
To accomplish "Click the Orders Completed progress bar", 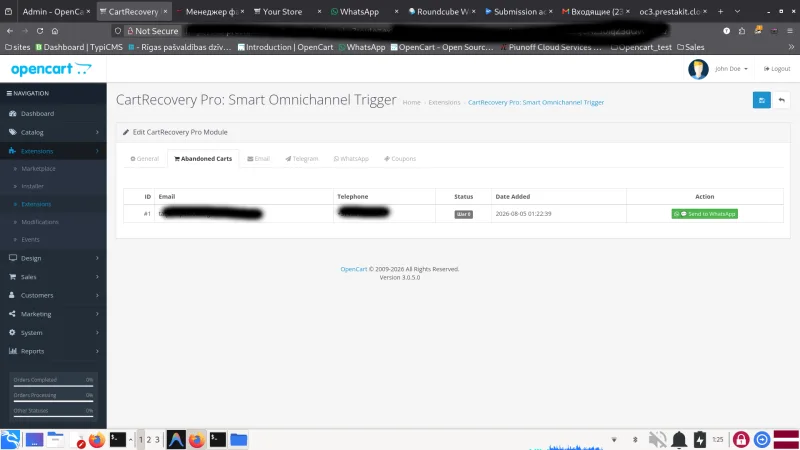I will point(53,386).
